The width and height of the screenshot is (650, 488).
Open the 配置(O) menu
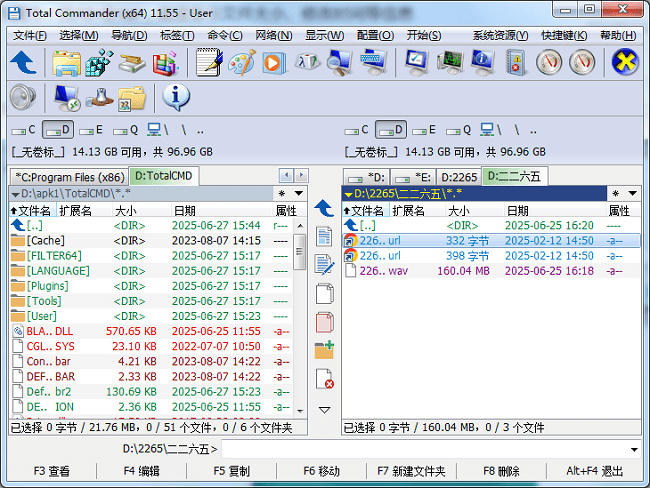point(374,35)
